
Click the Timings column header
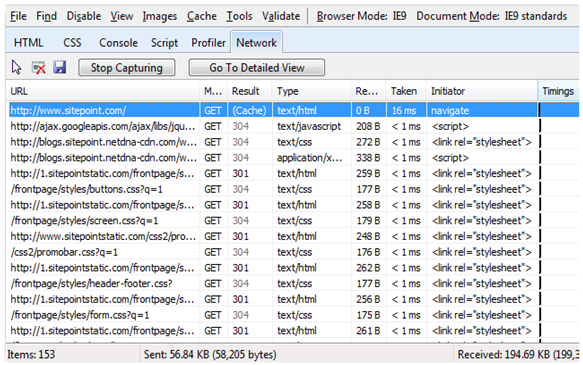558,91
